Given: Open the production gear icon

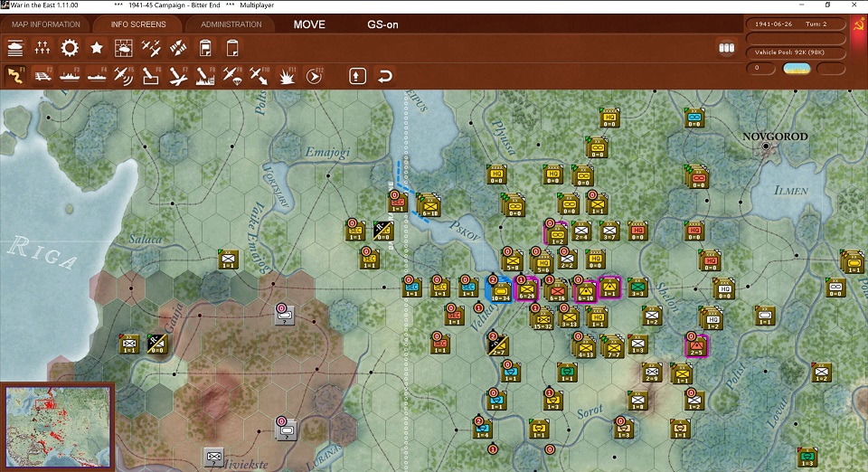Looking at the screenshot, I should [x=70, y=49].
